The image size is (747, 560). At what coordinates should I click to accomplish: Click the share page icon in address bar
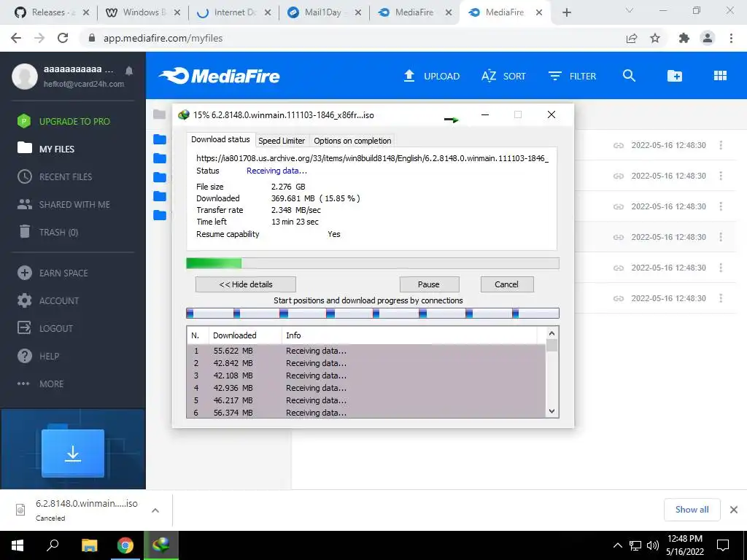[632, 38]
